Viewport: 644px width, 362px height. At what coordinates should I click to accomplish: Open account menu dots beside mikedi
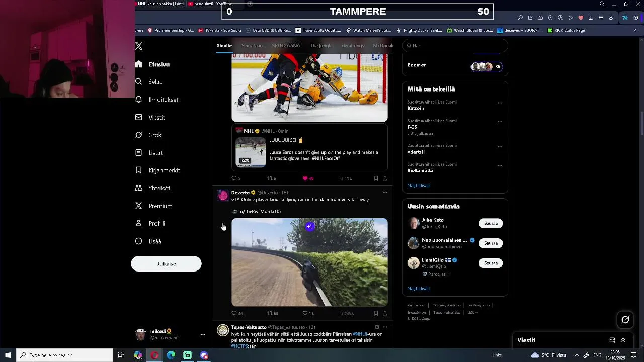(x=203, y=334)
